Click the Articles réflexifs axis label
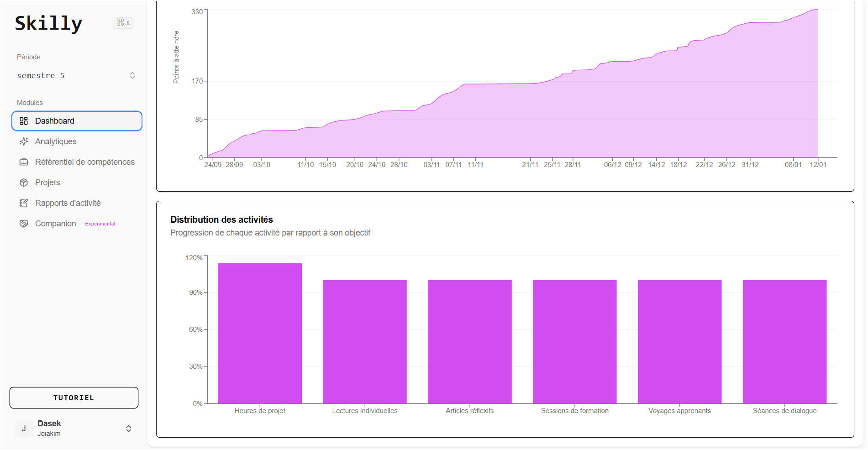 (470, 411)
